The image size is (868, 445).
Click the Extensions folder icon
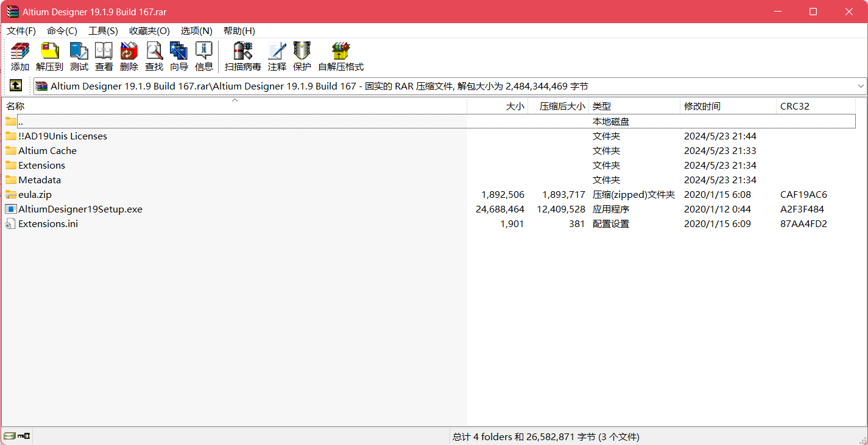point(11,165)
